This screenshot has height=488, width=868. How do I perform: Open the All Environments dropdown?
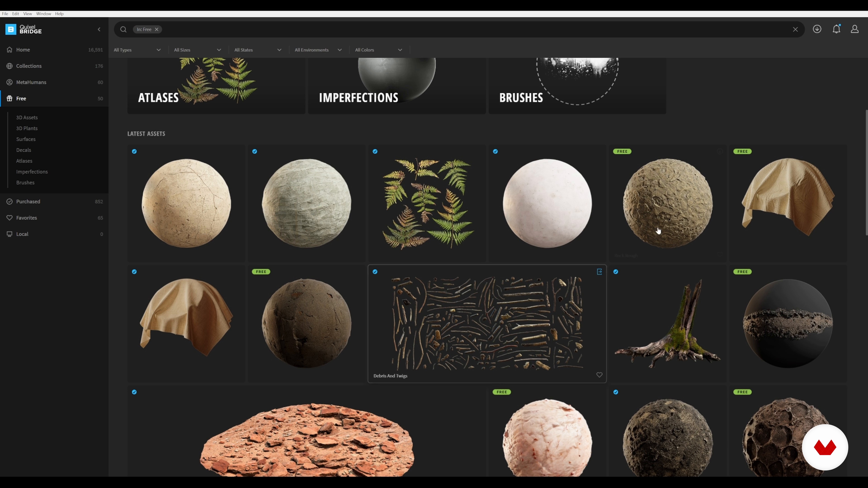coord(318,50)
